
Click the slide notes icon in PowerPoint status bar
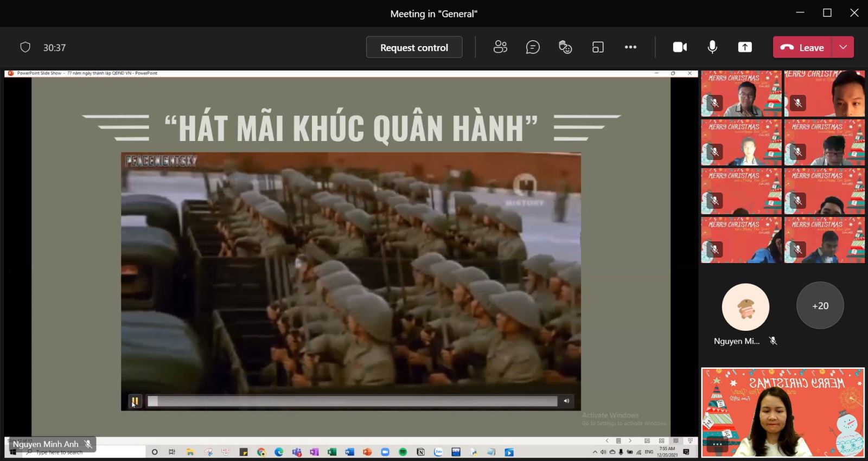point(618,441)
